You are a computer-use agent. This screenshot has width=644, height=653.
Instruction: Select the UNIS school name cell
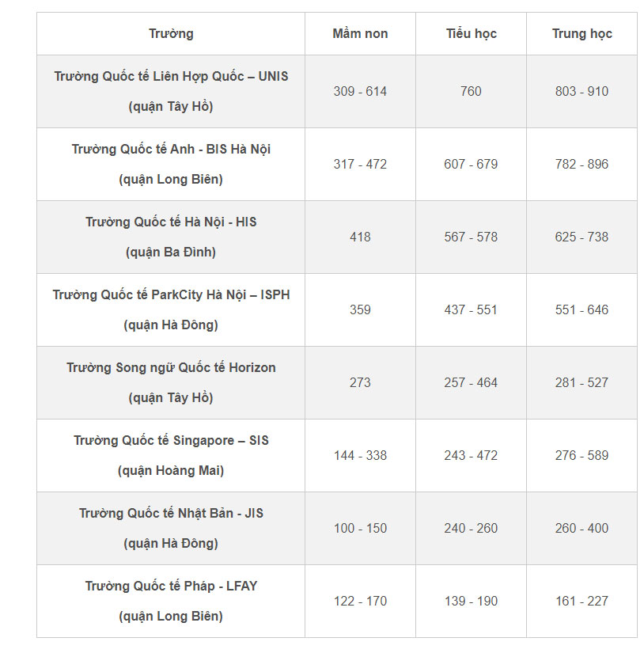pyautogui.click(x=171, y=91)
